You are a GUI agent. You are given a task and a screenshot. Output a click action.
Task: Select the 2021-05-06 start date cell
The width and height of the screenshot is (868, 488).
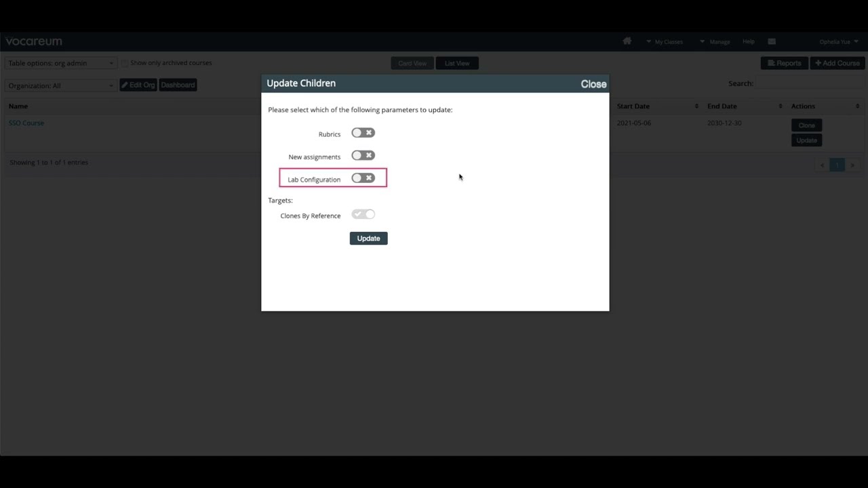(x=633, y=123)
